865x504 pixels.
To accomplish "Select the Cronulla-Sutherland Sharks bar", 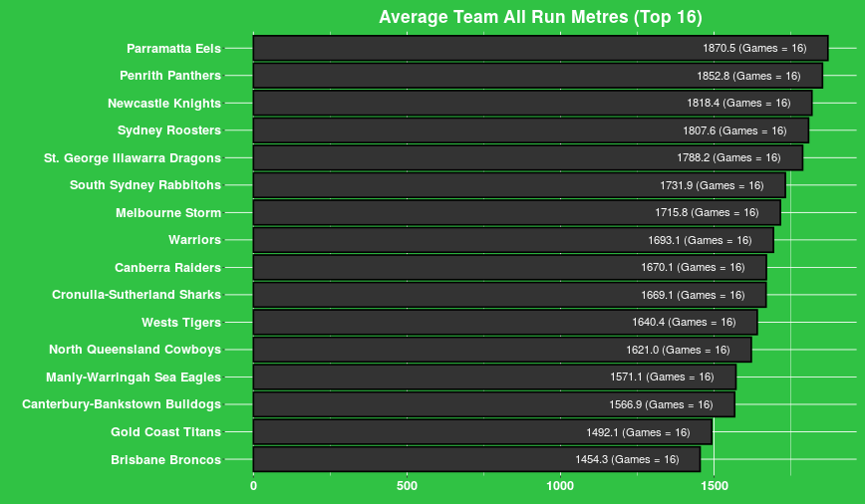I will click(510, 295).
